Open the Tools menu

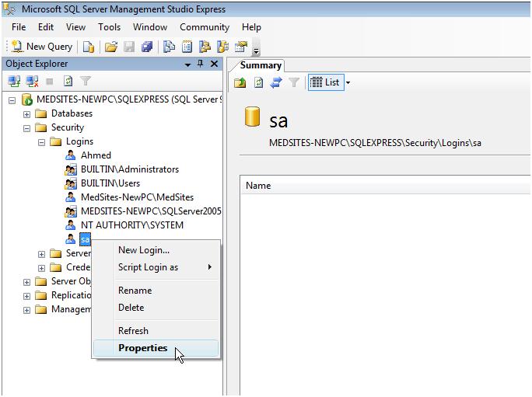109,27
